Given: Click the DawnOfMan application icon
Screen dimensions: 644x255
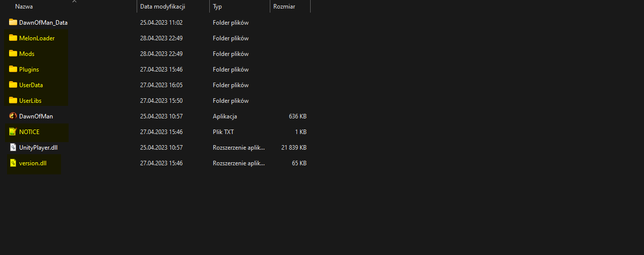Looking at the screenshot, I should pyautogui.click(x=13, y=116).
